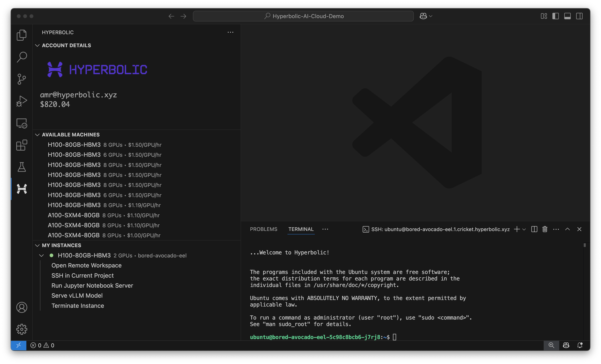Click the terminal scrollbar thumb

(585, 245)
